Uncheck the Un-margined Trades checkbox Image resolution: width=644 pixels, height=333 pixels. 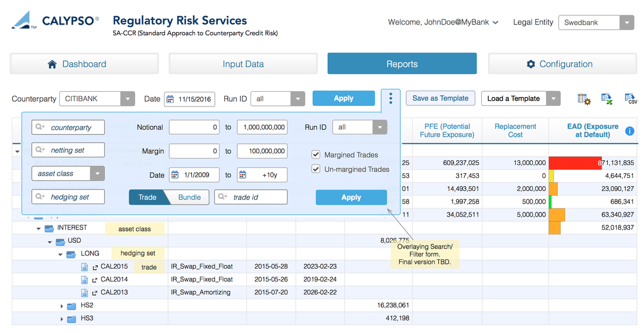[316, 169]
